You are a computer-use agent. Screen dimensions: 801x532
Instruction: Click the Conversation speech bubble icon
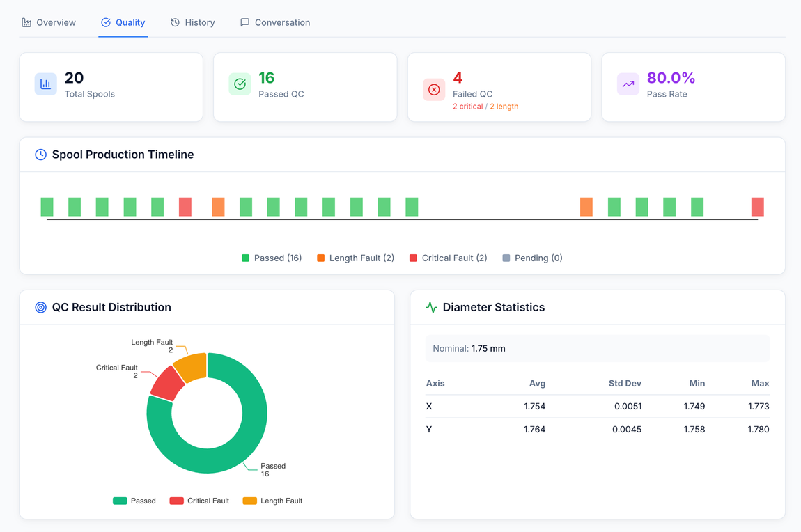pyautogui.click(x=244, y=22)
